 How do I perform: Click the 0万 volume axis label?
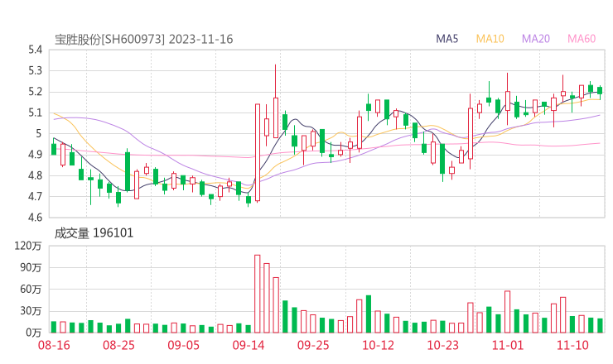pyautogui.click(x=34, y=333)
